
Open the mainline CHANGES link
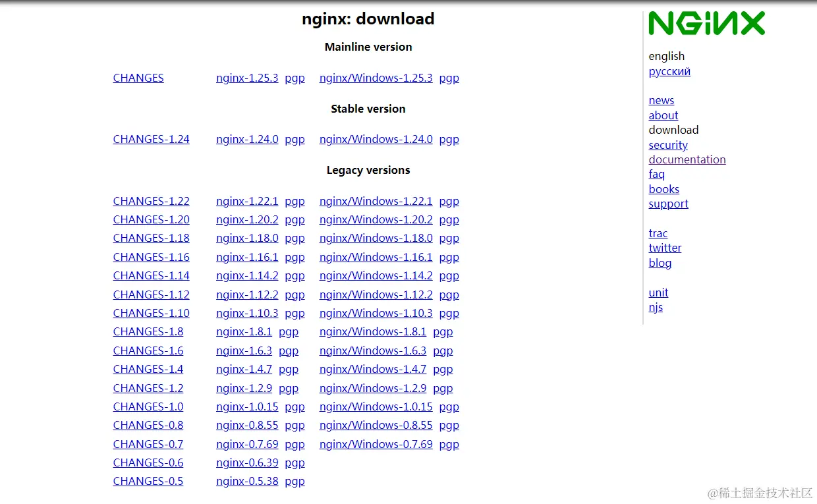(x=138, y=78)
